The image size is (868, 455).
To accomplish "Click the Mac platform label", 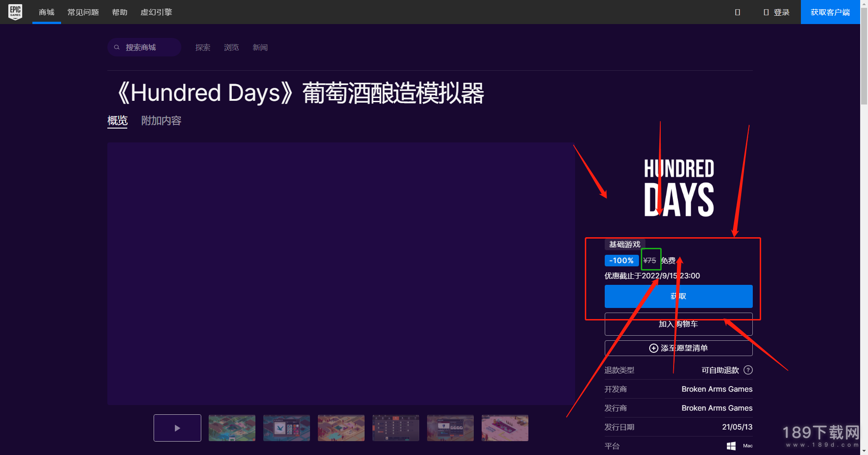I will (748, 446).
